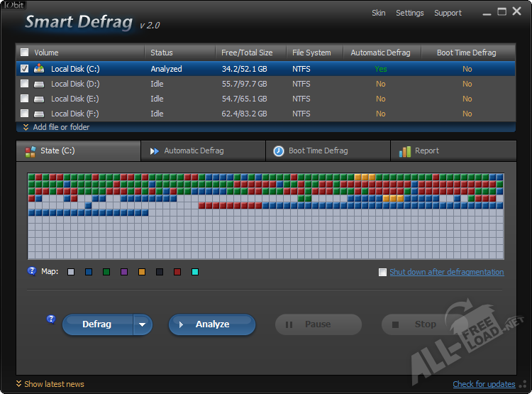Viewport: 532px width, 394px height.
Task: Click the help icon next to Defrag
Action: pos(51,319)
